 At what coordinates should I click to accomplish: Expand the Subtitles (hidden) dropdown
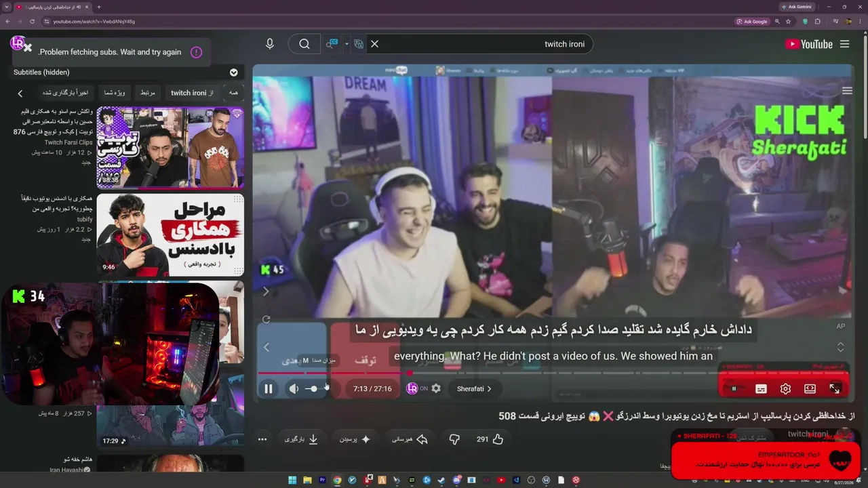coord(233,73)
